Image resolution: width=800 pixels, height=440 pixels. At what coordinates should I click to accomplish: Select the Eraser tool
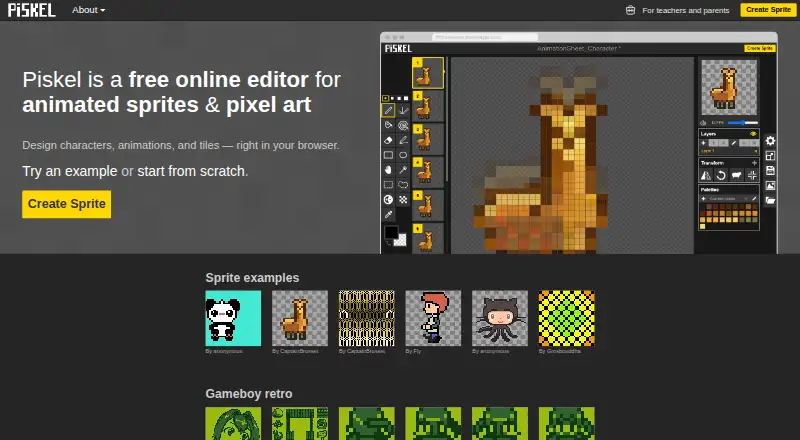pos(388,140)
